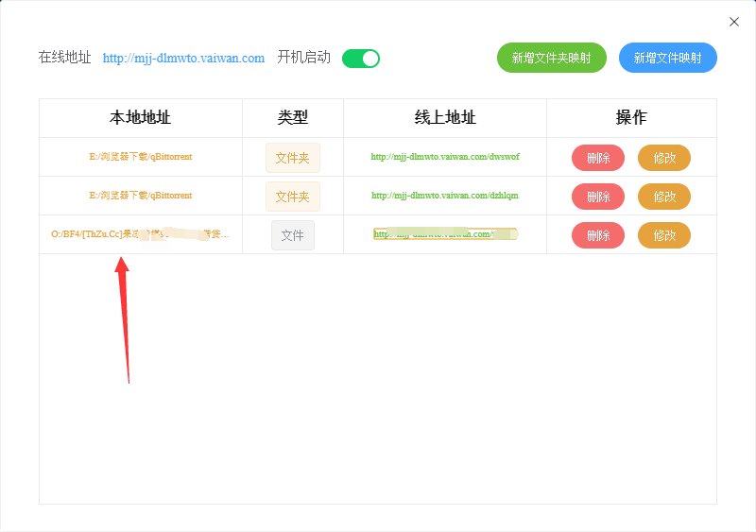
Task: Select the 文件 type tag
Action: 293,235
